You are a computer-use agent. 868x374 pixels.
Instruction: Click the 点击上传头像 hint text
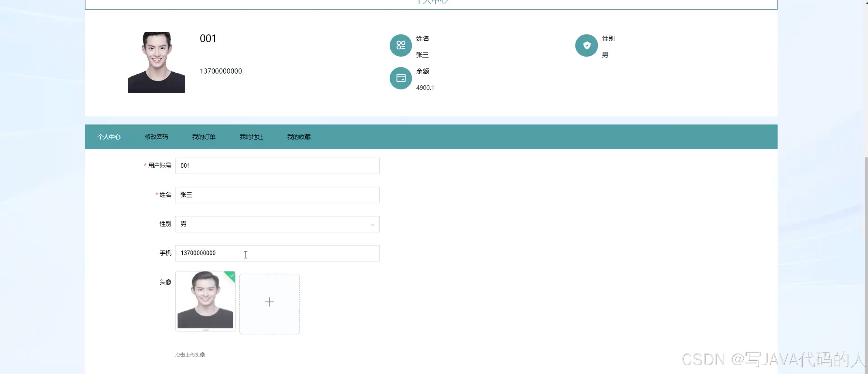pos(190,355)
